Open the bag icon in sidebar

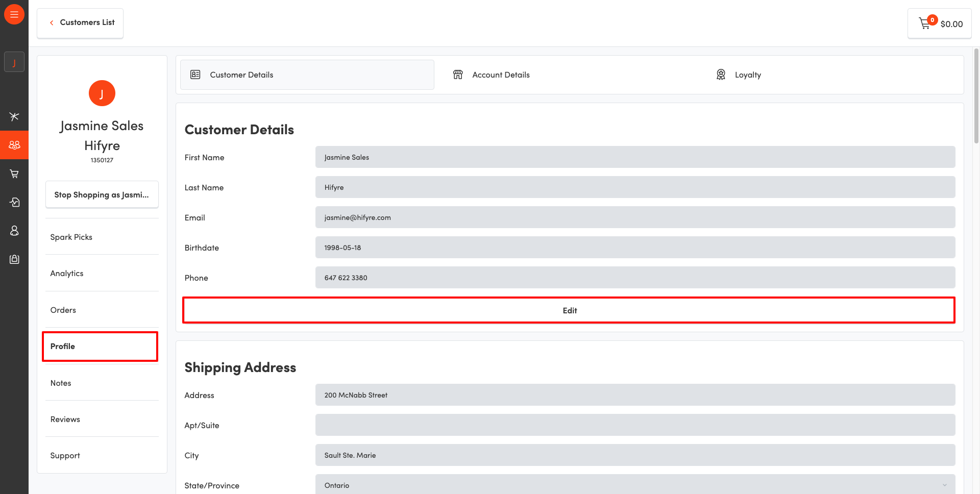(14, 259)
